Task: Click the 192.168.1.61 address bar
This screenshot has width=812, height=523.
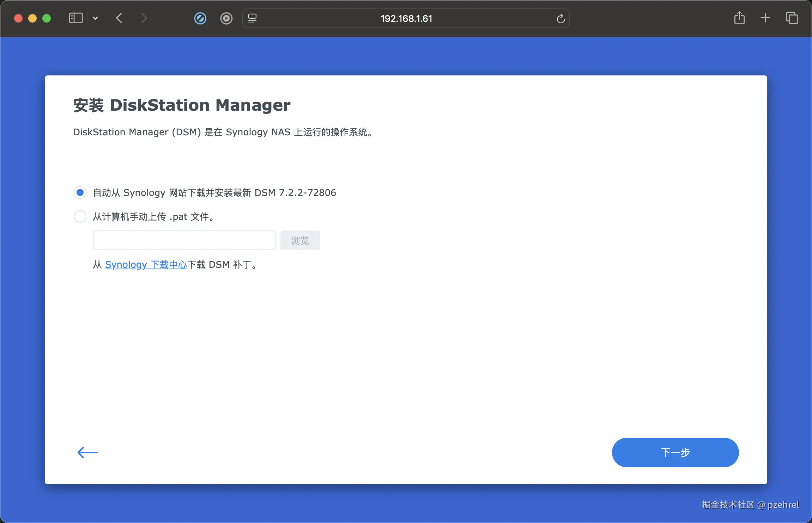Action: (x=406, y=18)
